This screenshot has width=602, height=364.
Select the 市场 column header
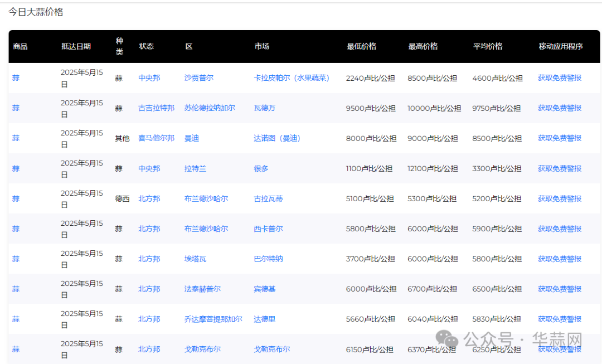pyautogui.click(x=262, y=46)
